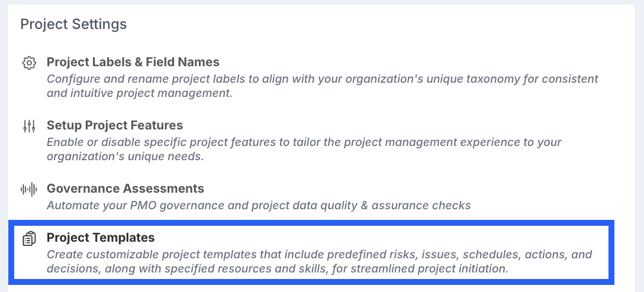Click the 'organization's unique needs' text line
Screen dimensions: 644x292
click(125, 157)
